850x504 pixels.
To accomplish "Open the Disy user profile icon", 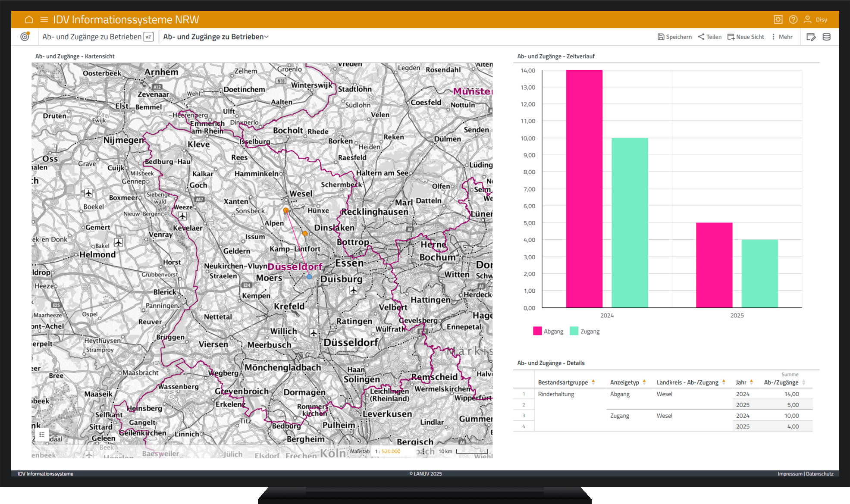I will (x=808, y=19).
